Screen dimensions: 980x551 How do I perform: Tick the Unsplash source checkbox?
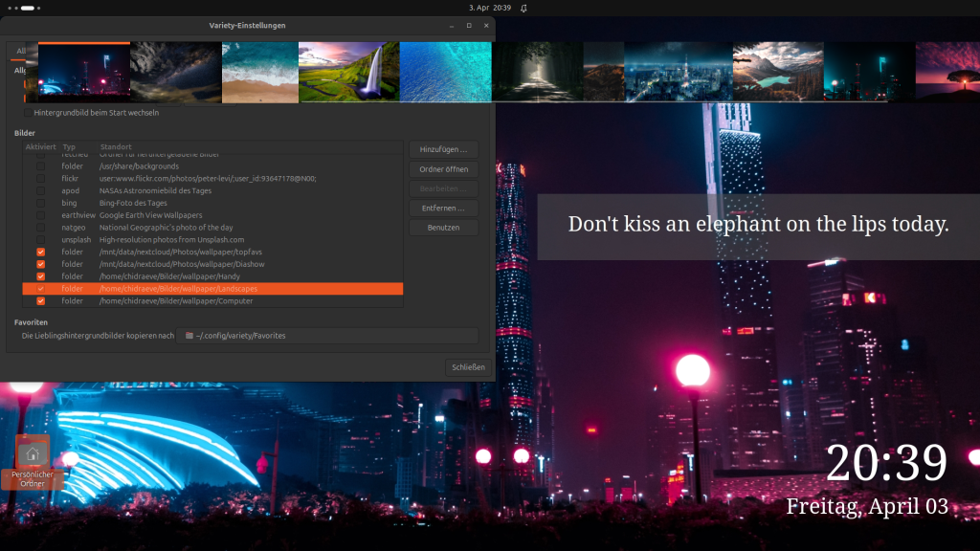[x=40, y=239]
